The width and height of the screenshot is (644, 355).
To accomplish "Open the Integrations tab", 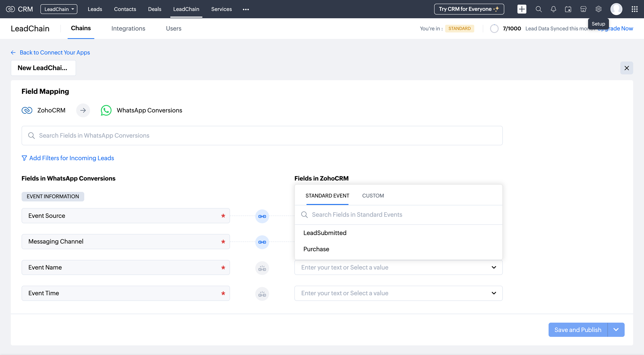I will pyautogui.click(x=128, y=28).
